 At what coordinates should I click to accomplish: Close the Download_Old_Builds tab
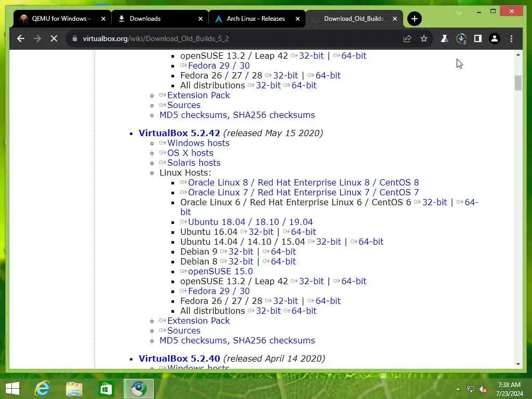point(395,19)
